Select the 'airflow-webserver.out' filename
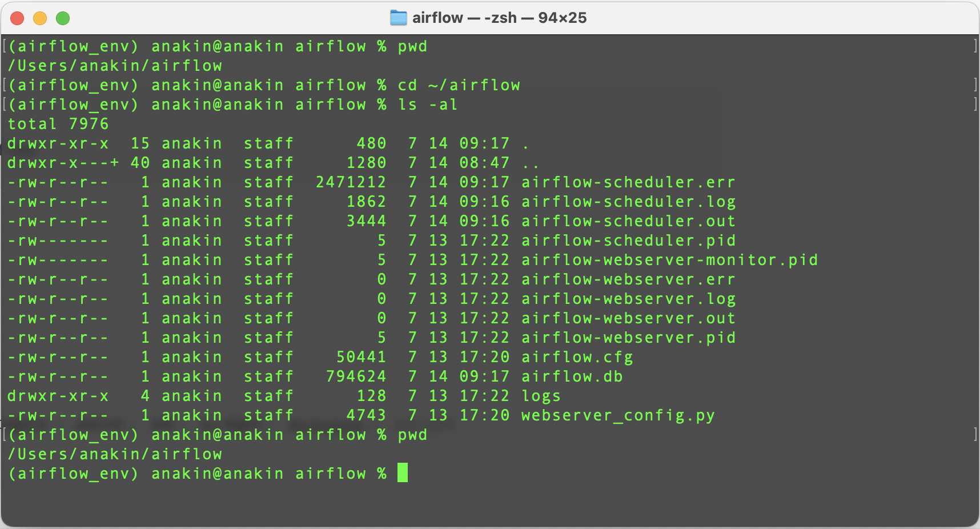 click(x=628, y=318)
